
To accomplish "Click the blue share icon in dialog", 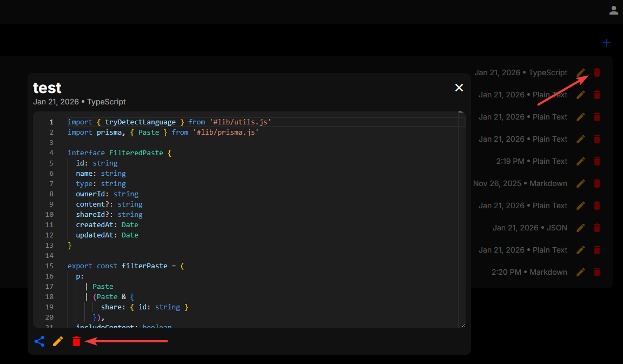I will (39, 341).
